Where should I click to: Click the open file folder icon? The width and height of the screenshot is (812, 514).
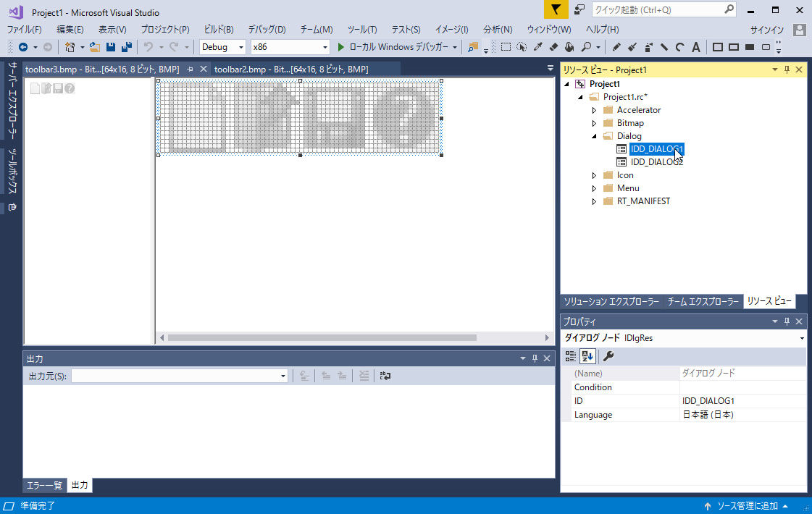[x=94, y=47]
